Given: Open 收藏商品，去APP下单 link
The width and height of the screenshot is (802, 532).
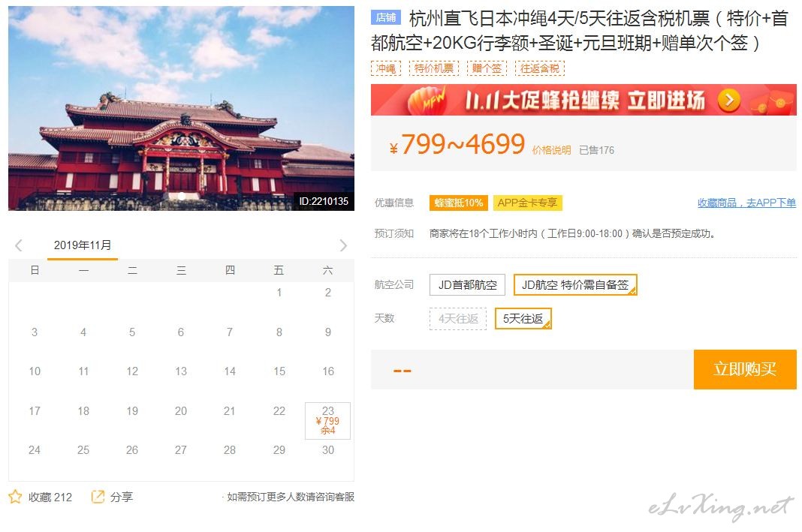Looking at the screenshot, I should (x=746, y=203).
